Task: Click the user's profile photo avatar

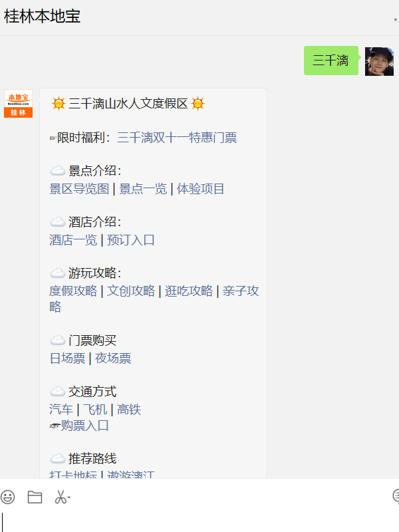Action: click(x=379, y=61)
